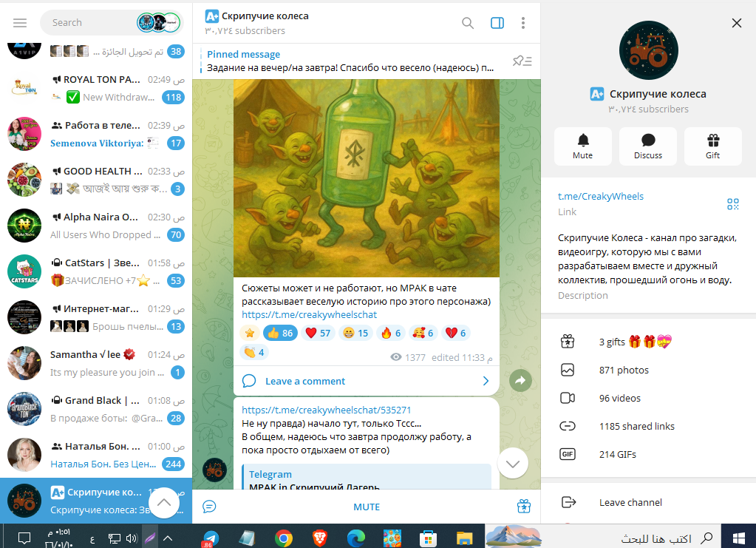
Task: Open 871 photos media list
Action: [649, 370]
